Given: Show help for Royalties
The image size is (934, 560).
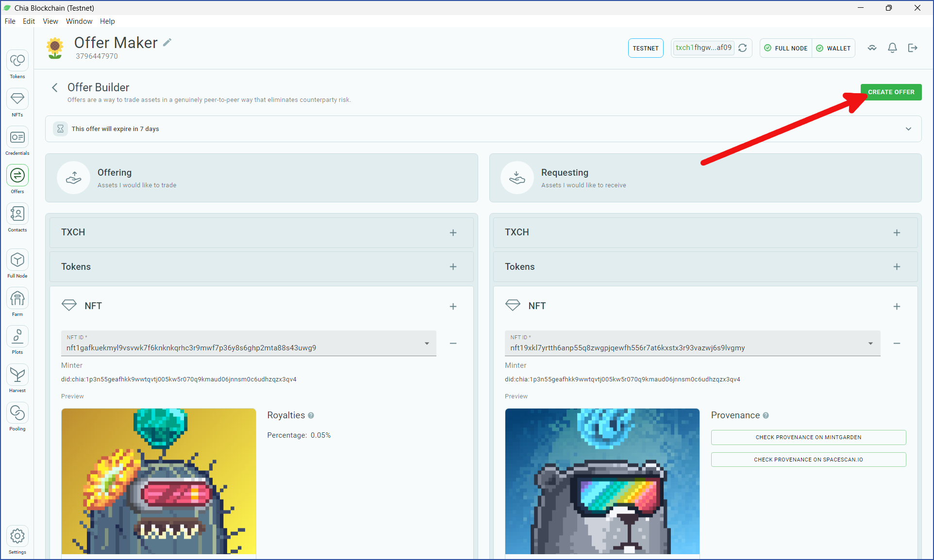Looking at the screenshot, I should pyautogui.click(x=311, y=415).
